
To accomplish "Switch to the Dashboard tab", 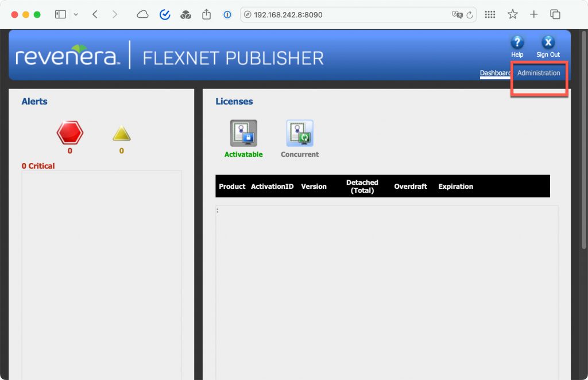I will pos(495,73).
